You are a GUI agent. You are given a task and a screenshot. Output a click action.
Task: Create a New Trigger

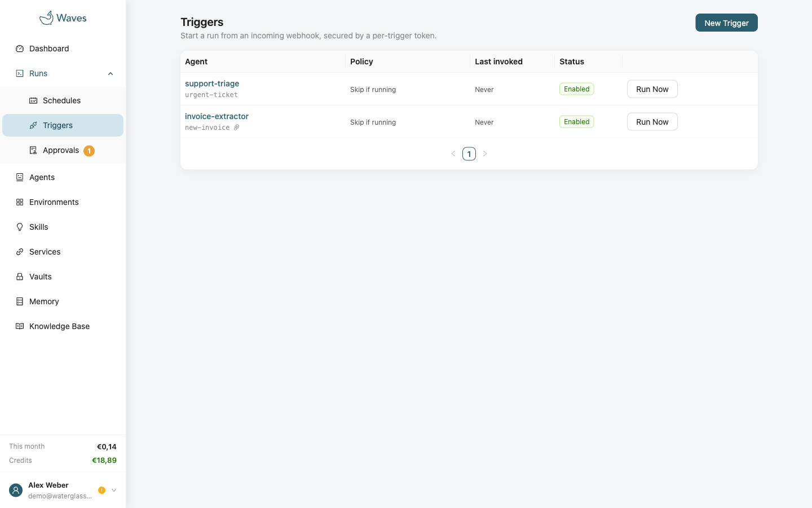pos(726,23)
